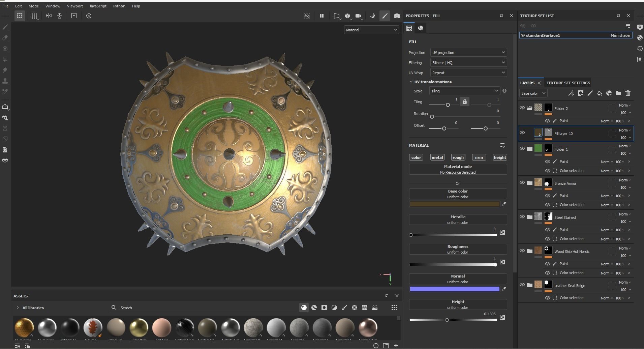Image resolution: width=644 pixels, height=349 pixels.
Task: Open camera settings in viewport toolbar
Action: click(x=359, y=16)
